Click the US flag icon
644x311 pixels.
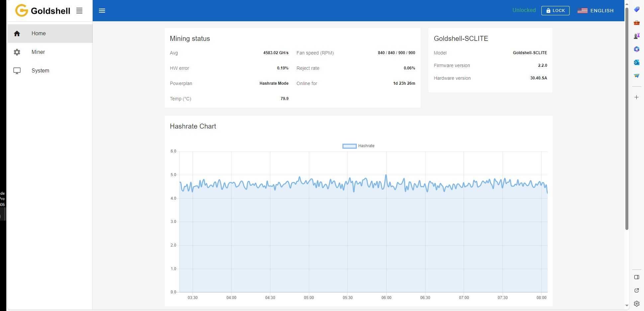pos(583,11)
